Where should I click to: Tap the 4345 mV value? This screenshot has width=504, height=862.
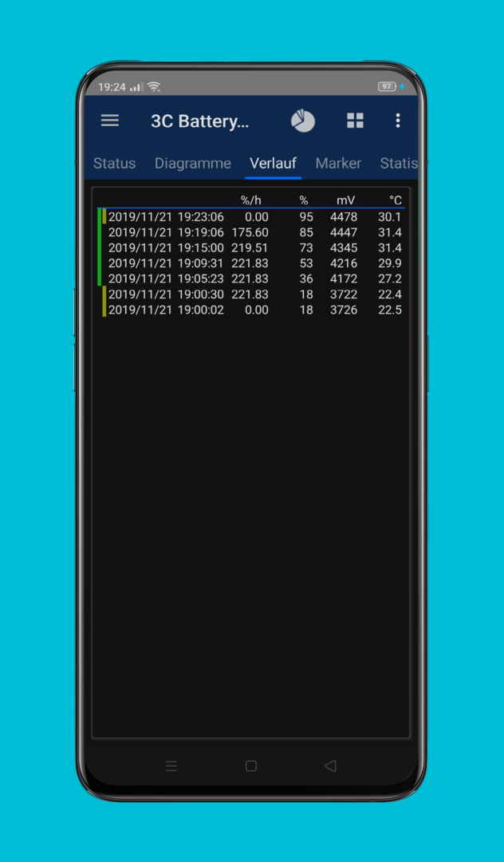(x=344, y=247)
